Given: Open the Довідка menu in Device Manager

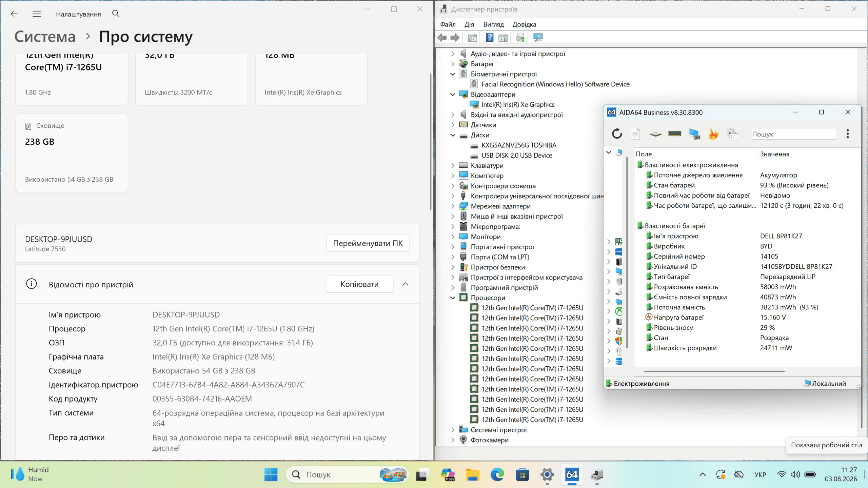Looking at the screenshot, I should (x=524, y=24).
